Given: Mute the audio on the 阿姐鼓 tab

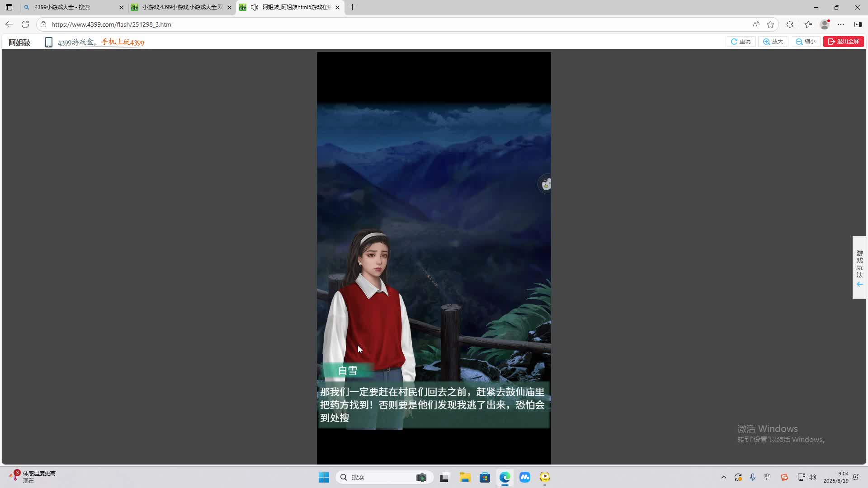Looking at the screenshot, I should (255, 7).
